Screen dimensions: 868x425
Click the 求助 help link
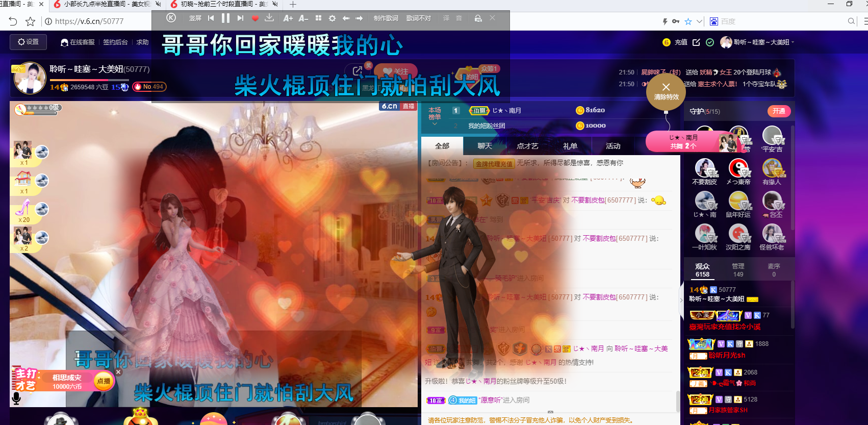click(142, 42)
